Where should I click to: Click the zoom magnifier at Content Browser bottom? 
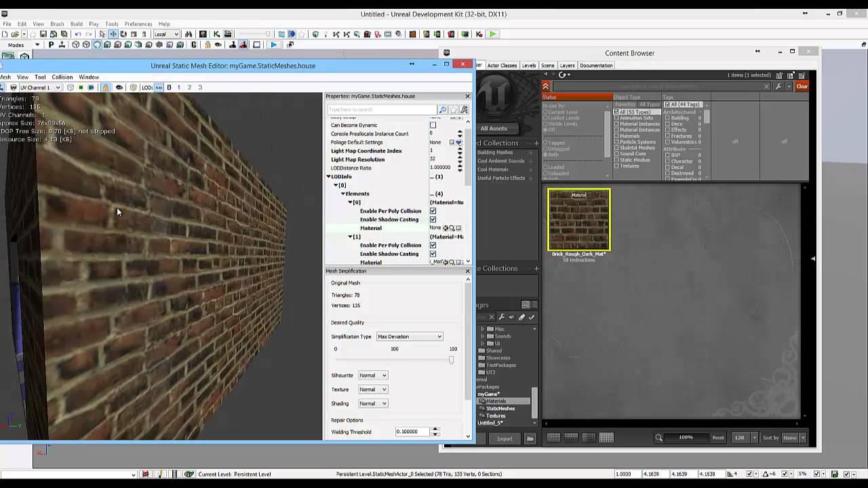(658, 438)
